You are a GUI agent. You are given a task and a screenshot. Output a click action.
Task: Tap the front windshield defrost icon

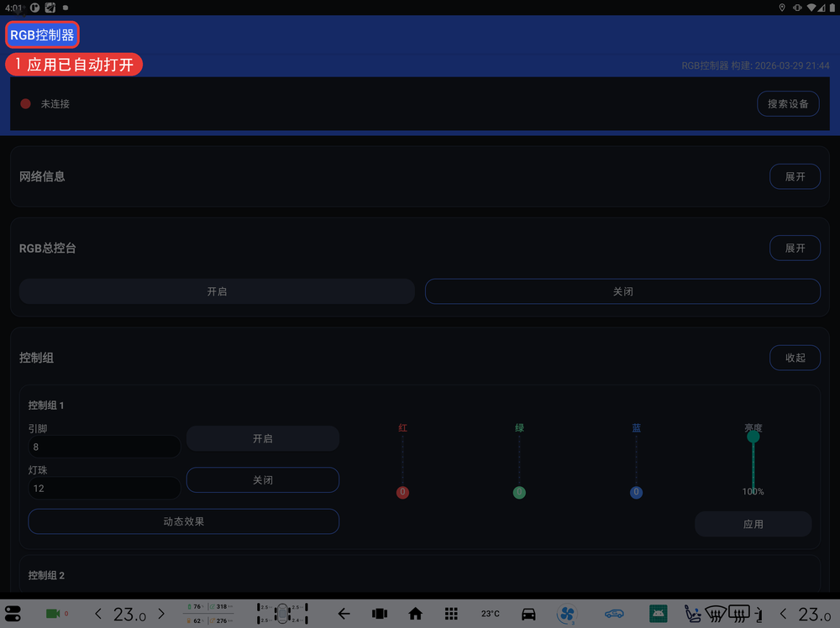[x=715, y=614]
